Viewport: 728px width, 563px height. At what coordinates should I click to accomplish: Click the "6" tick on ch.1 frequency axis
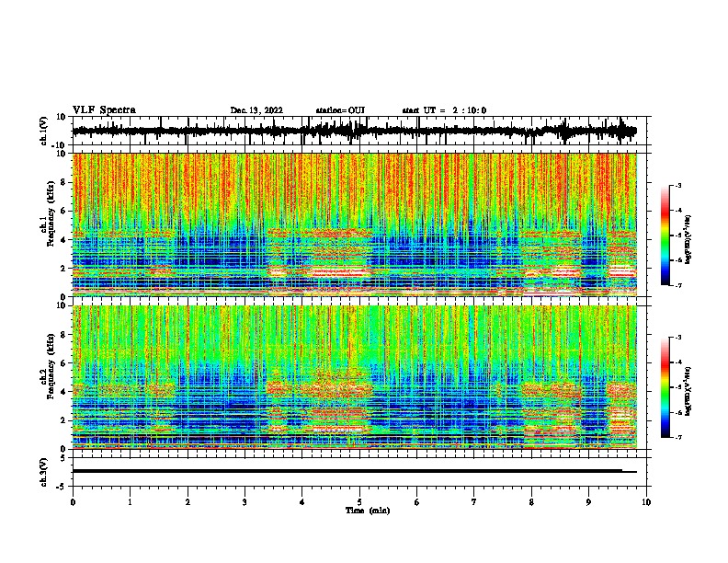[64, 212]
